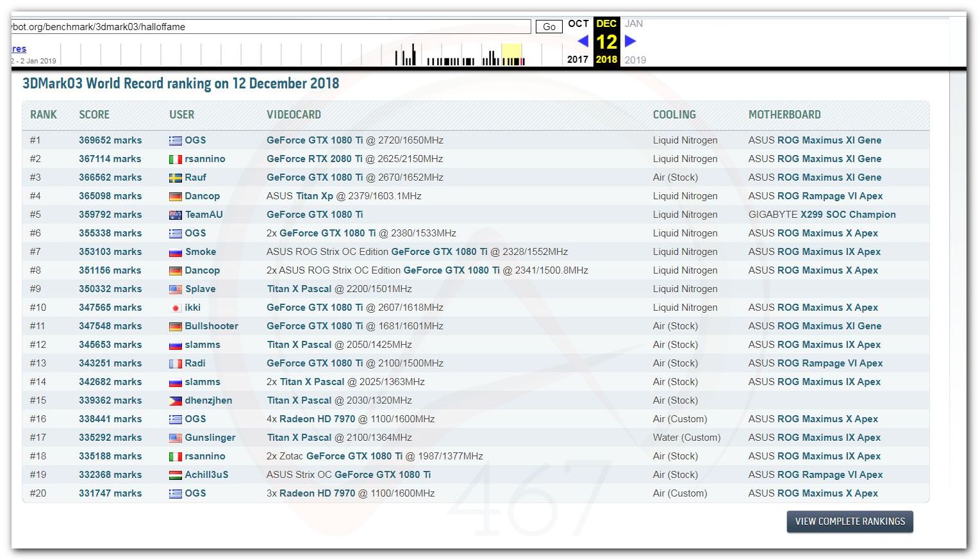Open user profile link Splave

point(200,289)
